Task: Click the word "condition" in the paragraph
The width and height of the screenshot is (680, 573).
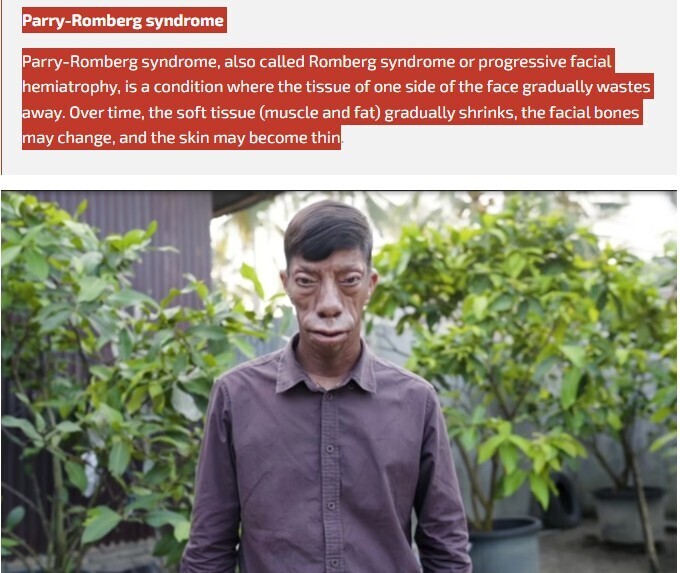Action: point(188,87)
